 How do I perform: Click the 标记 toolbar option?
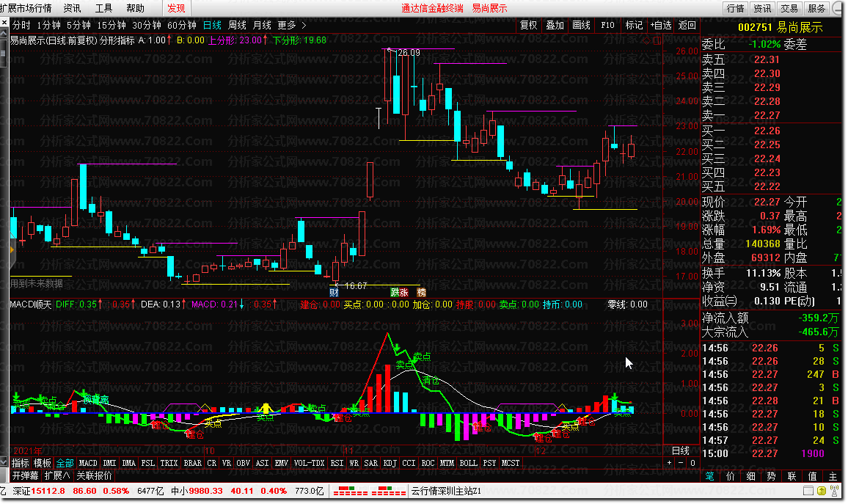[634, 26]
